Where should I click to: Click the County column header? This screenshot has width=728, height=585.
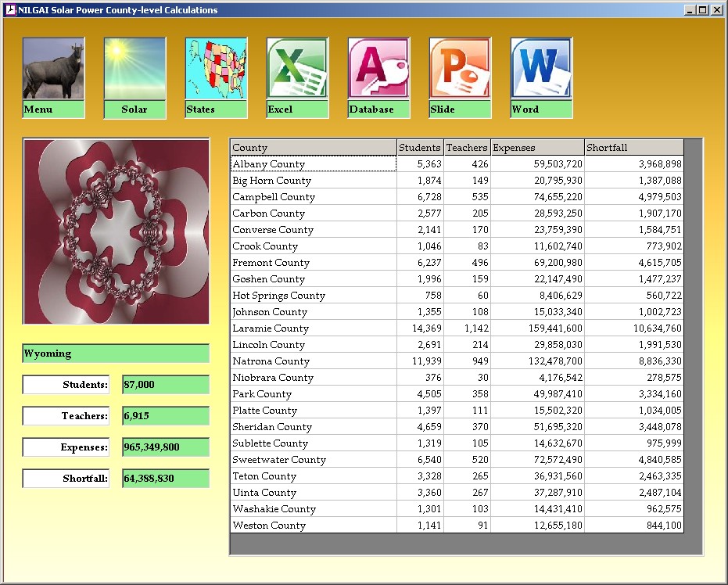pos(313,148)
